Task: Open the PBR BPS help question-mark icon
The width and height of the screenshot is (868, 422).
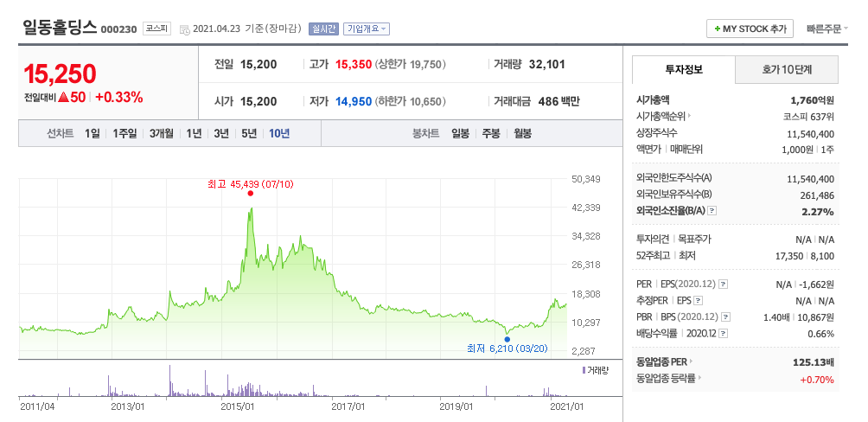Action: pyautogui.click(x=725, y=317)
